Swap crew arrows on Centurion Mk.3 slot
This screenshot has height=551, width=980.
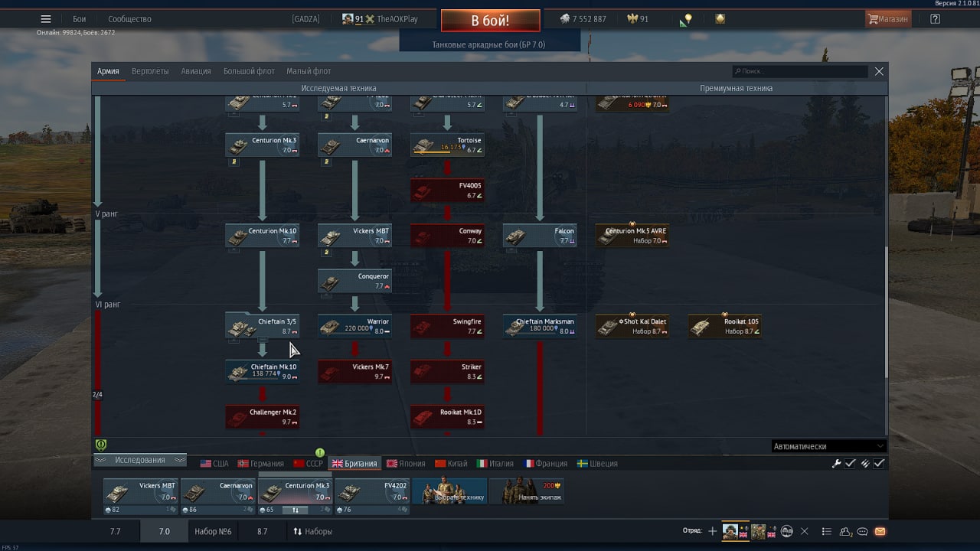[x=296, y=510]
